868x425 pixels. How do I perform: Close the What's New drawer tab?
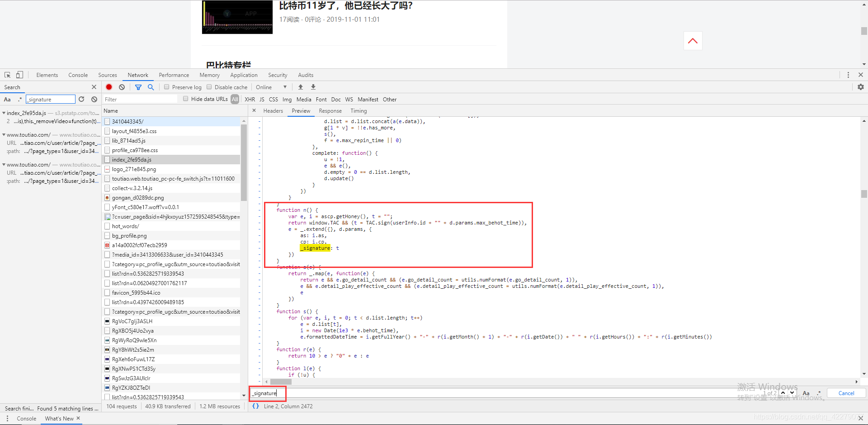click(78, 418)
